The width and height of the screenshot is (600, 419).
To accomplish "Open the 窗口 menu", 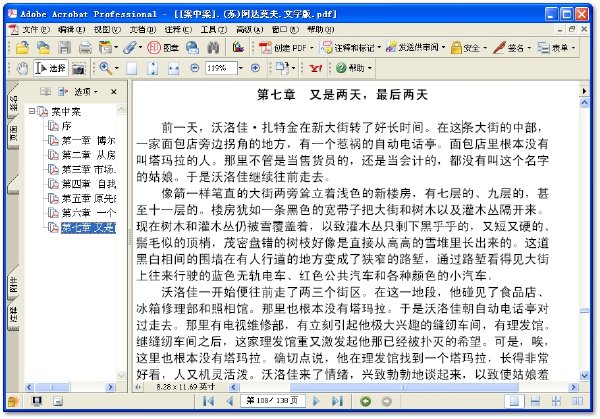I will 285,29.
